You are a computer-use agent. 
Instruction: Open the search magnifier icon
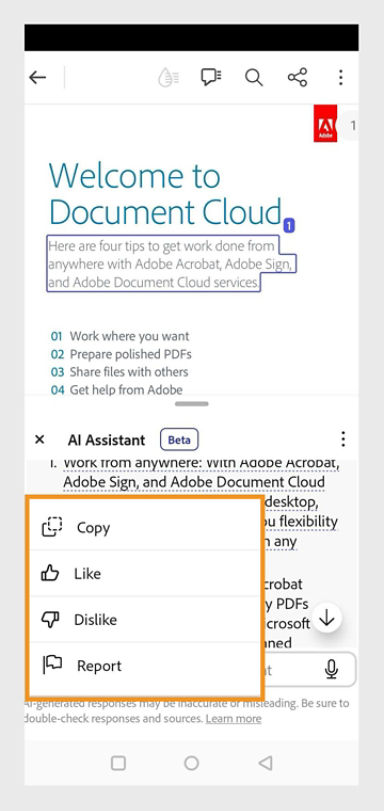[x=254, y=78]
